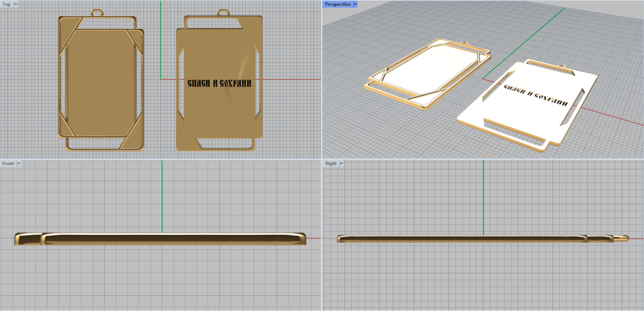Open the Top viewport dropdown arrow
The width and height of the screenshot is (644, 311).
pos(16,4)
